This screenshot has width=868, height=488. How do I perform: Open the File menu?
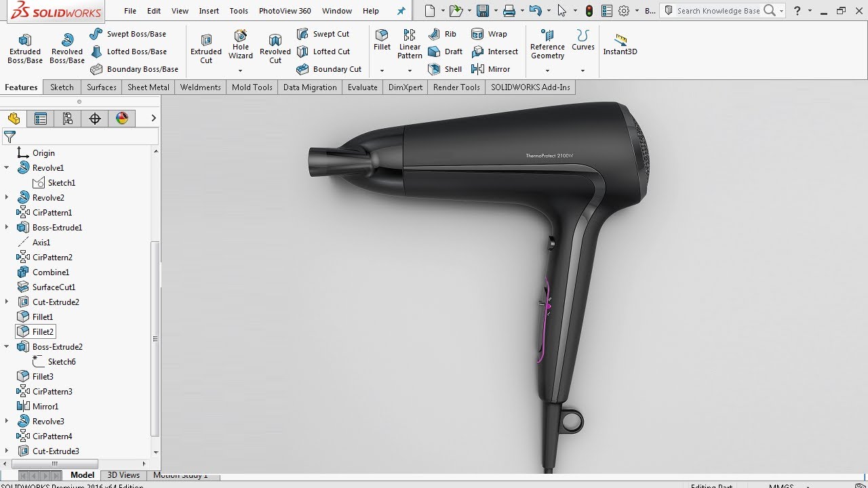tap(130, 11)
